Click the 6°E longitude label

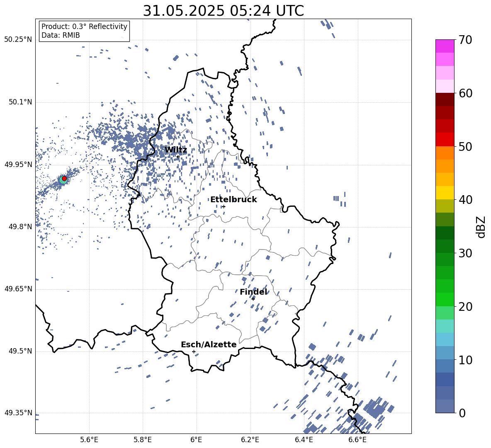[196, 440]
